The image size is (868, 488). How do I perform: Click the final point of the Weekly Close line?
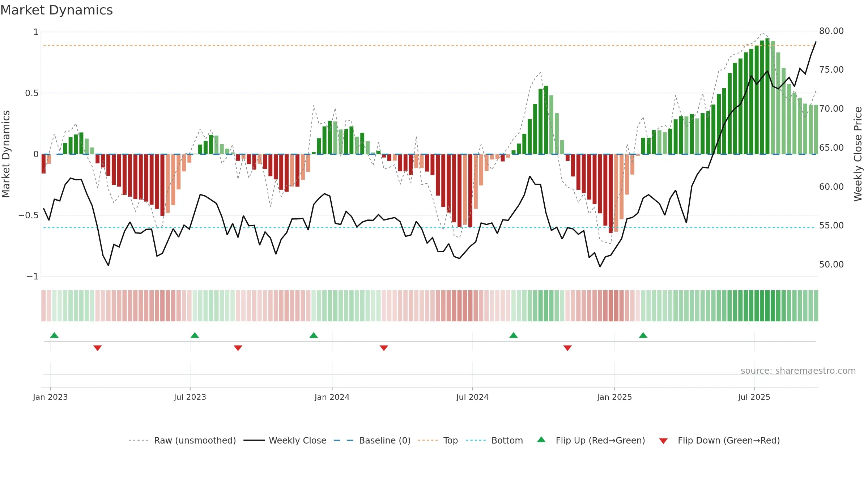click(x=816, y=42)
